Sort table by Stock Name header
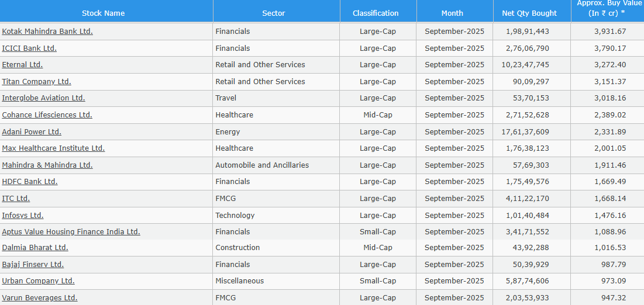 tap(103, 13)
